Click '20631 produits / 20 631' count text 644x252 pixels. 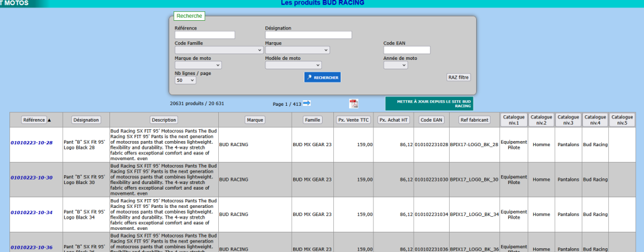[x=197, y=103]
